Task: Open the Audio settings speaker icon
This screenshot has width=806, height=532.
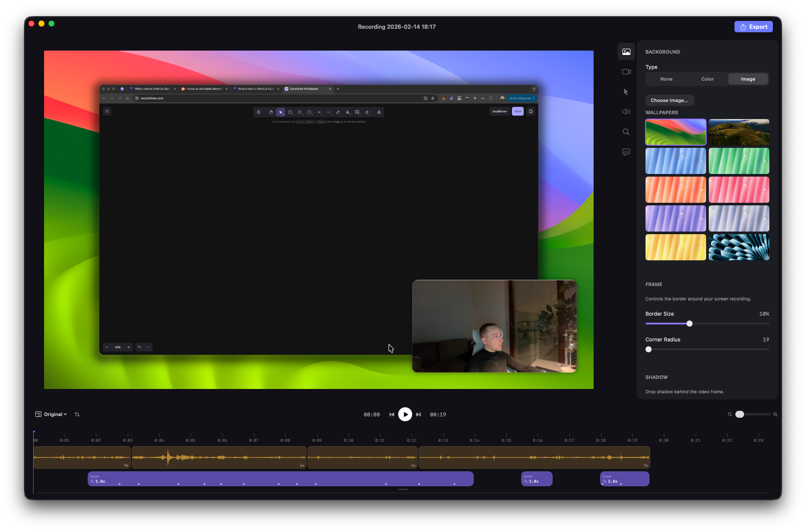Action: pyautogui.click(x=626, y=112)
